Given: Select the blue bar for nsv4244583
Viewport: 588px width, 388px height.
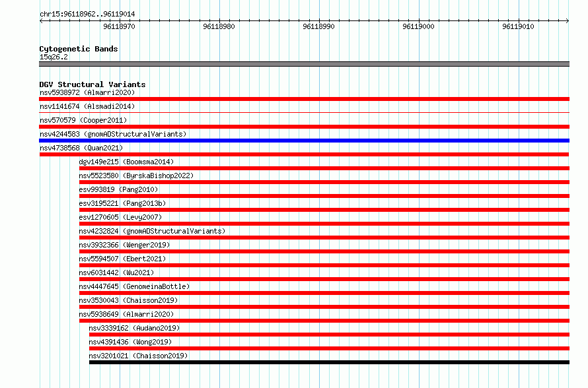Looking at the screenshot, I should coord(304,141).
